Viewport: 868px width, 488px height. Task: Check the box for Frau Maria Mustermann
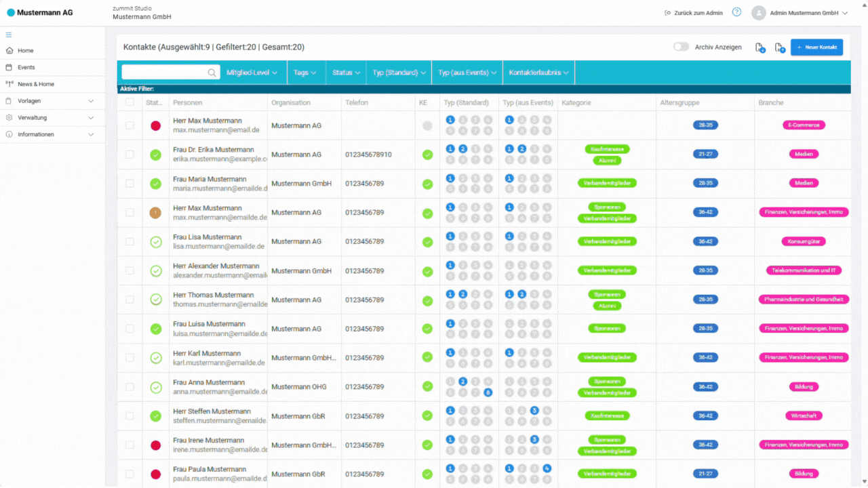tap(130, 184)
